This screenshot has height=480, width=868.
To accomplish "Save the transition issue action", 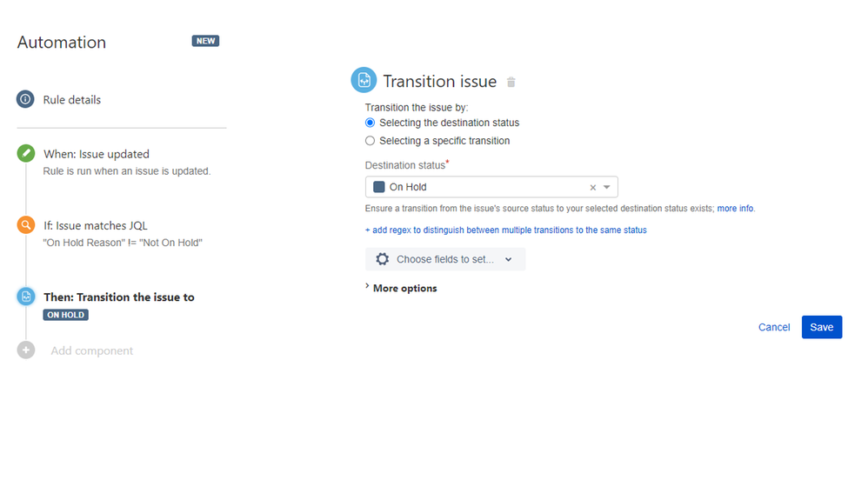I will pyautogui.click(x=822, y=327).
